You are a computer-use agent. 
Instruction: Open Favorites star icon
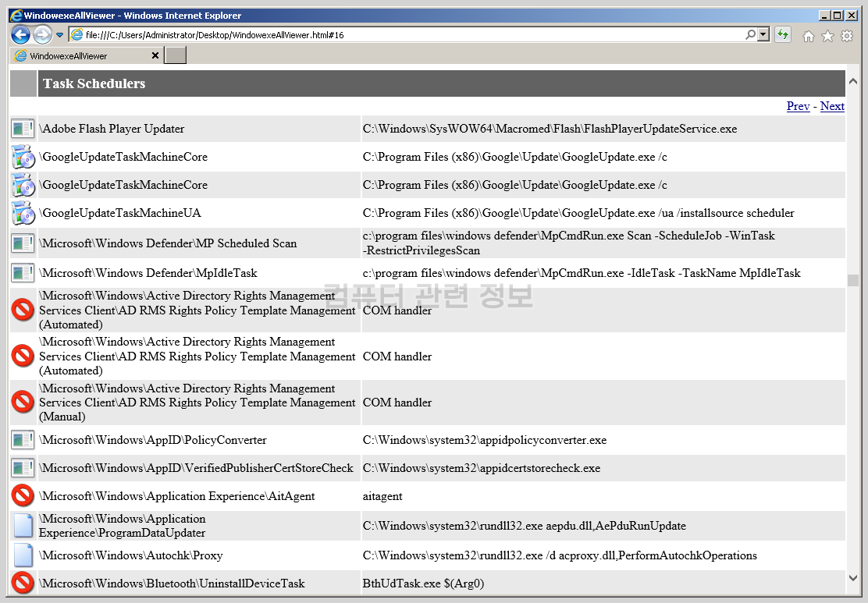pos(827,36)
